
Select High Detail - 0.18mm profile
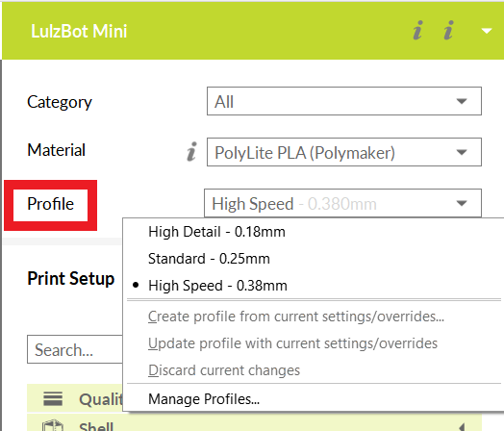[x=216, y=232]
